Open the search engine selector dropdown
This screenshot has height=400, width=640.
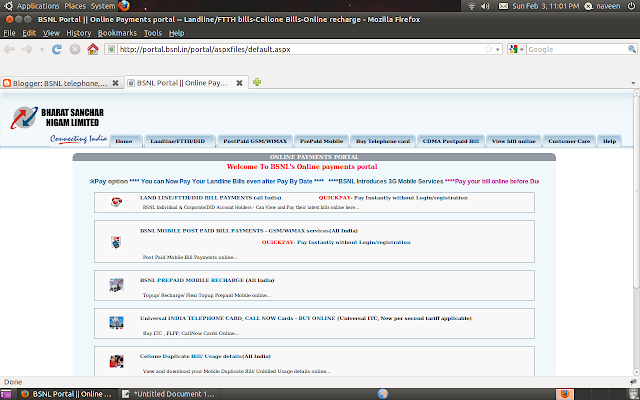[x=516, y=49]
